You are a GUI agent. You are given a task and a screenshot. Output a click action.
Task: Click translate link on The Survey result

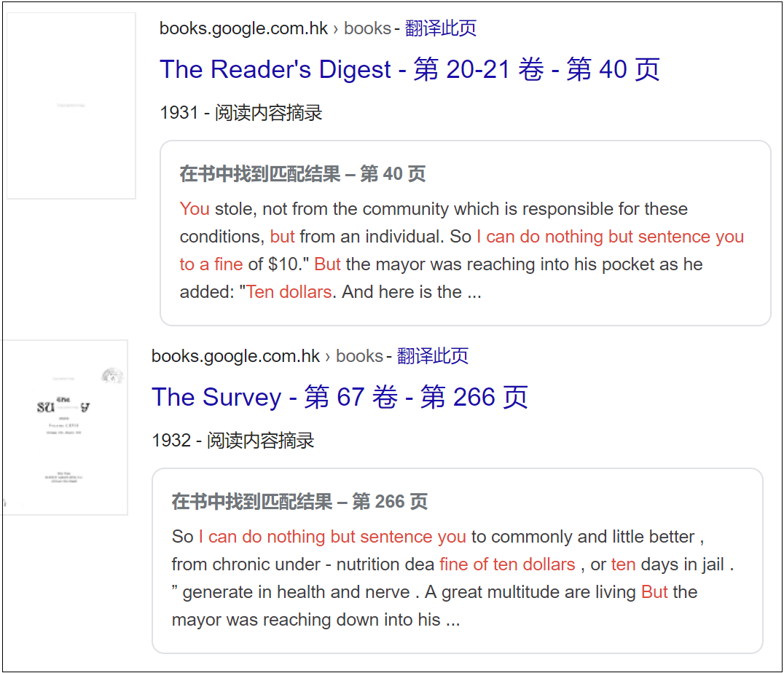[x=433, y=356]
